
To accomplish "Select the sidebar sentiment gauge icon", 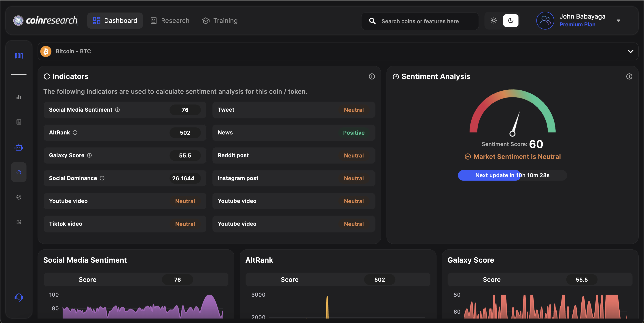I will coord(19,172).
